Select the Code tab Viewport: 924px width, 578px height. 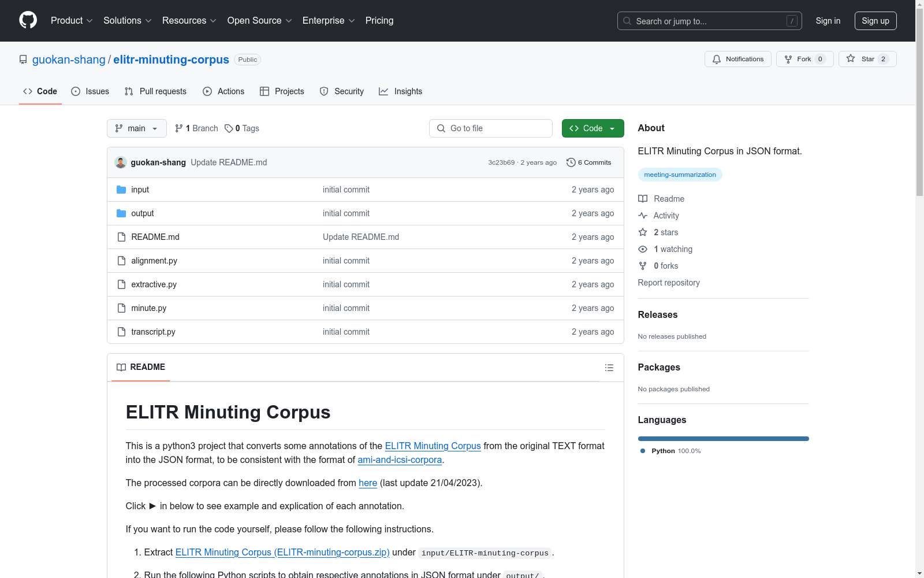[40, 91]
